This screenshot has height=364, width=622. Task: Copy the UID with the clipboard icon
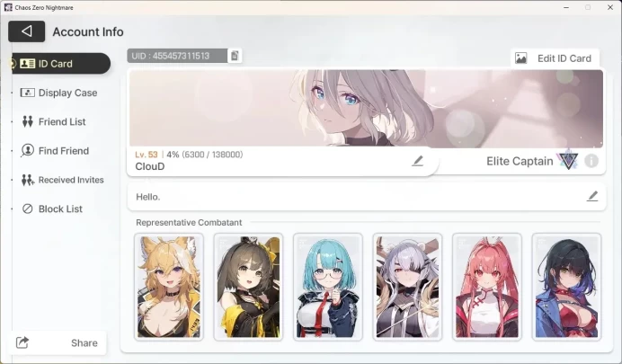235,56
